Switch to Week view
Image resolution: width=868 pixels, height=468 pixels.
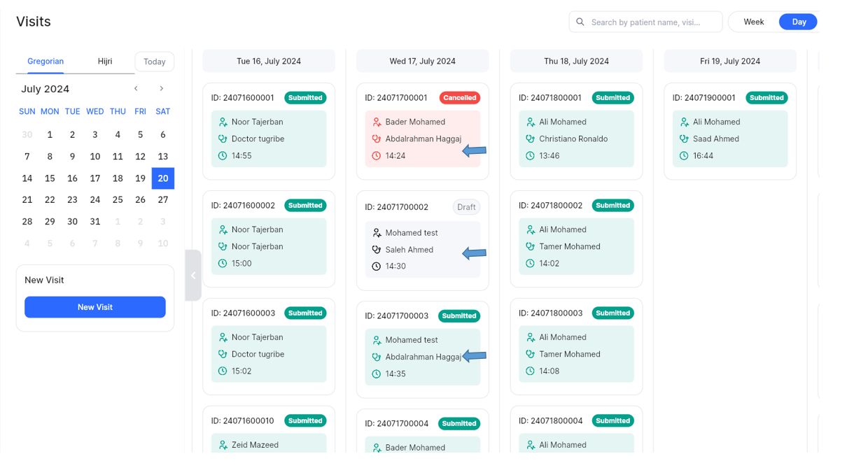[x=753, y=22]
